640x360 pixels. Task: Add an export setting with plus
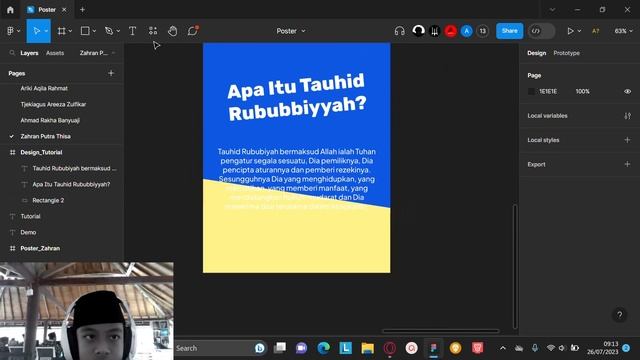(x=627, y=164)
